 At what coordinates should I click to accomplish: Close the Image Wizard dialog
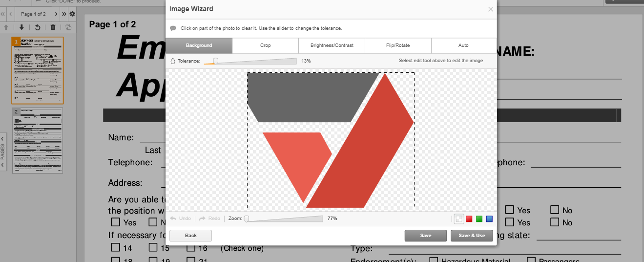[x=491, y=9]
